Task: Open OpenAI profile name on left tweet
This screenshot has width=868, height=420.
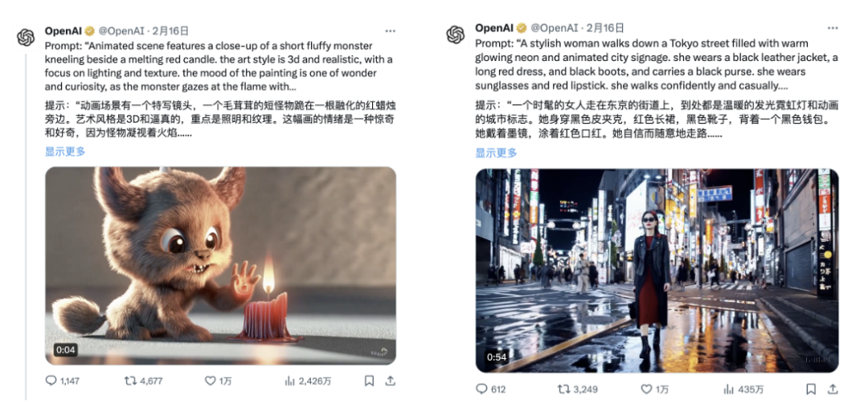Action: click(63, 31)
